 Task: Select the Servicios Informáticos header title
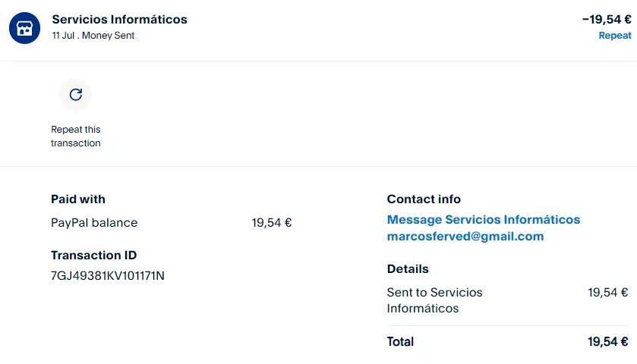click(x=119, y=20)
